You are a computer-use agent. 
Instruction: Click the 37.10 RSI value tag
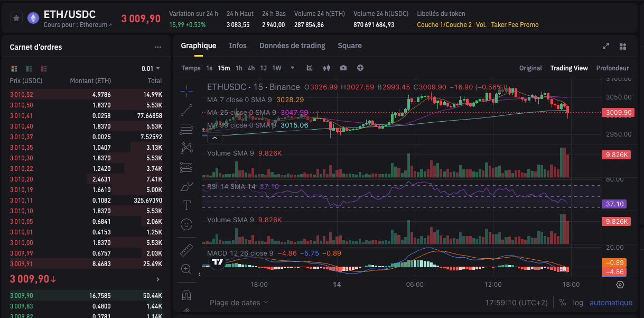pos(614,204)
